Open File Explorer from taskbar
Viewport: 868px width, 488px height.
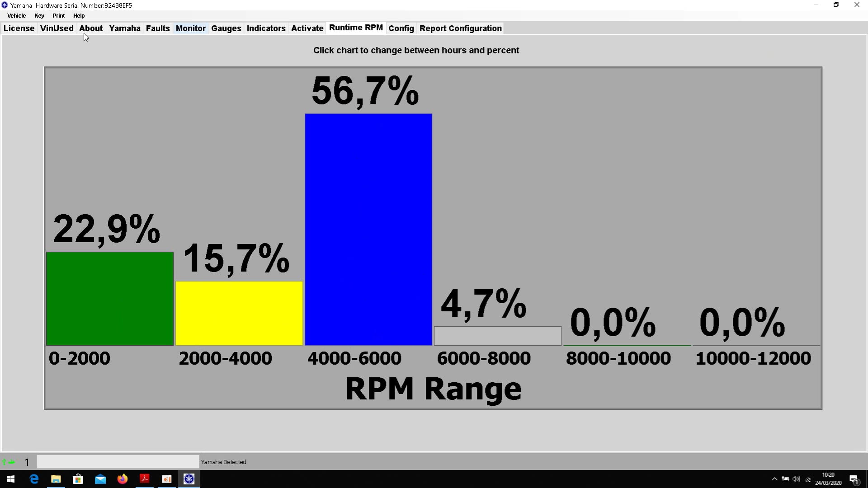point(56,479)
